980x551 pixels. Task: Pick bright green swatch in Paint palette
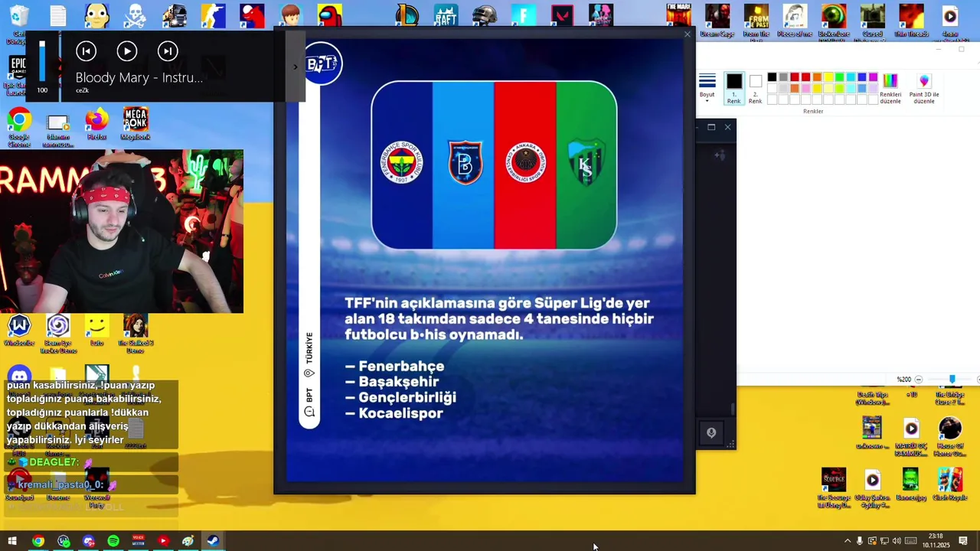pos(840,77)
